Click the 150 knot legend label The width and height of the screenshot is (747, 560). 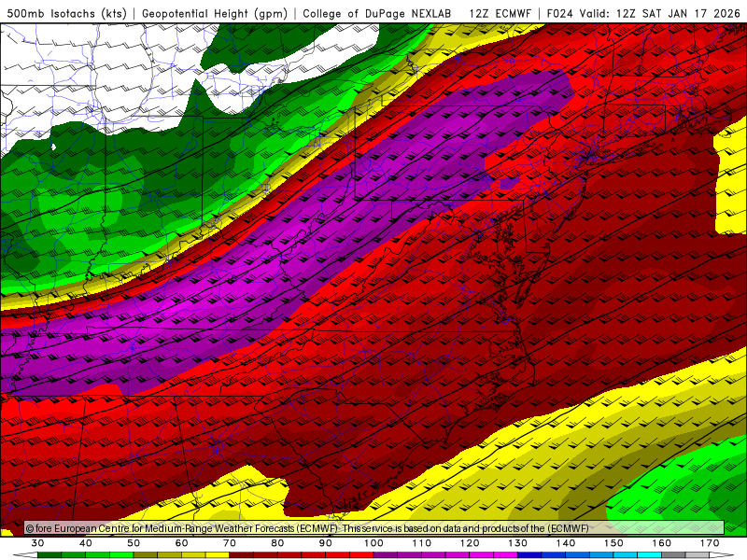(x=613, y=543)
